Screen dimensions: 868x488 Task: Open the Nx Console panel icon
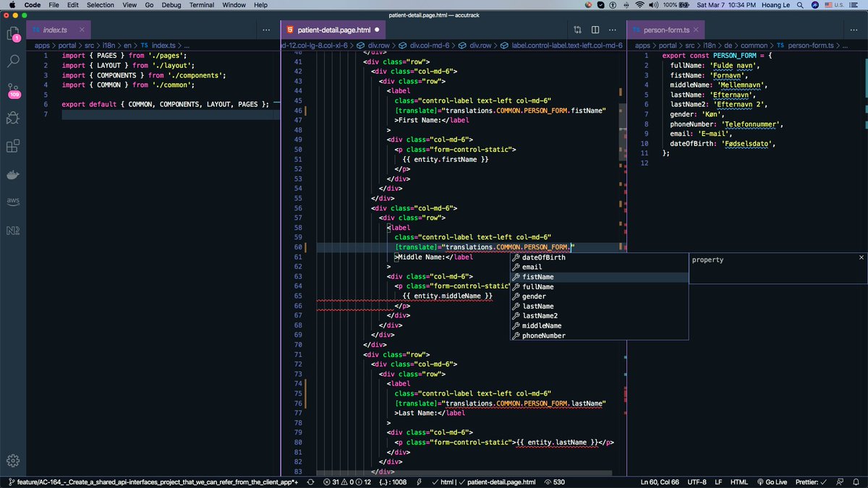click(x=13, y=231)
